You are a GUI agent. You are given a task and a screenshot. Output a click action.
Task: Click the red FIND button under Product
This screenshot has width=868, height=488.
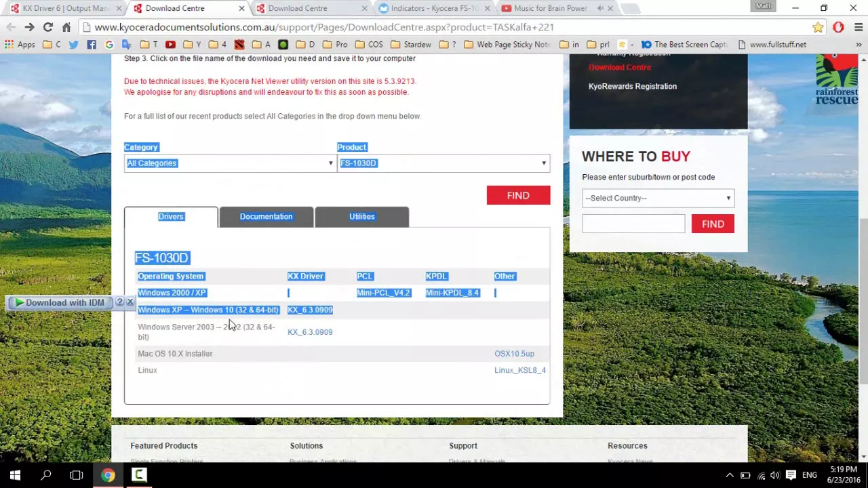click(518, 195)
